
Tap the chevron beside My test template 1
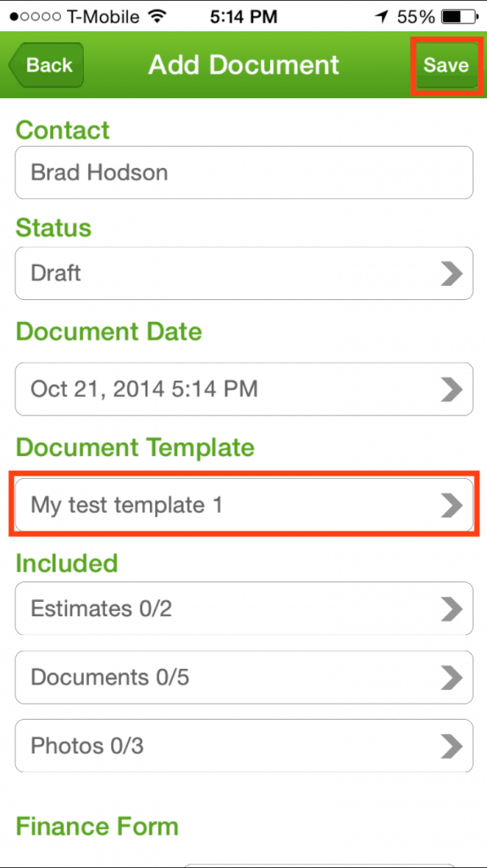click(451, 505)
